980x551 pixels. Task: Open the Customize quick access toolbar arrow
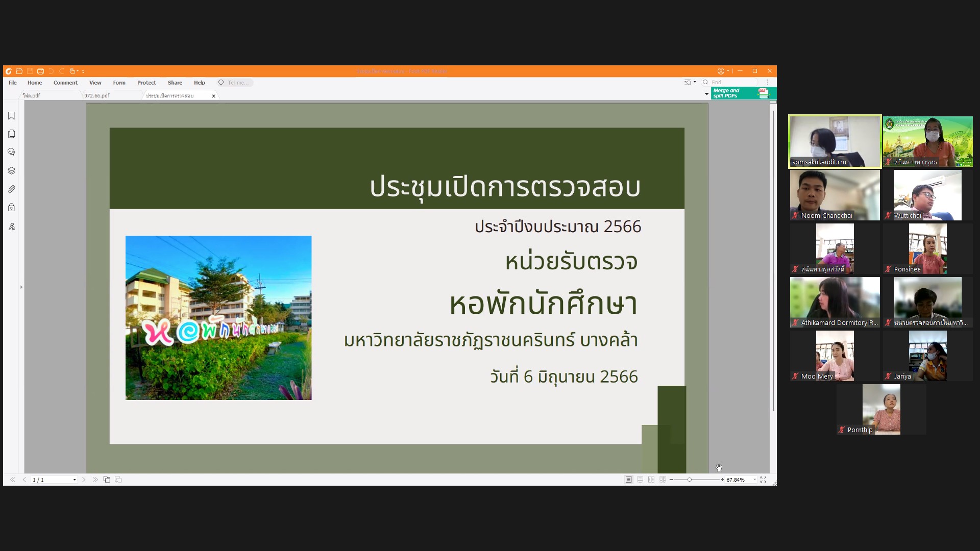point(83,71)
